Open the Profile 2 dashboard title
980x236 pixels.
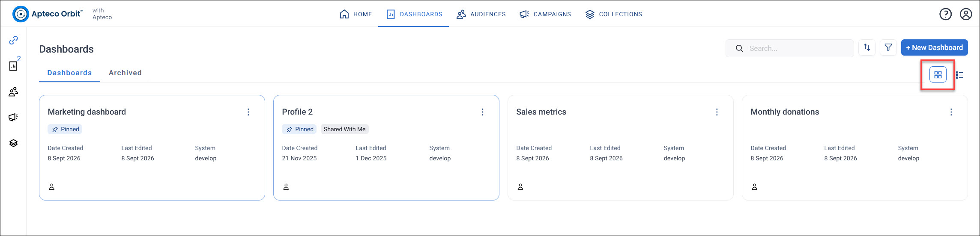pyautogui.click(x=297, y=112)
